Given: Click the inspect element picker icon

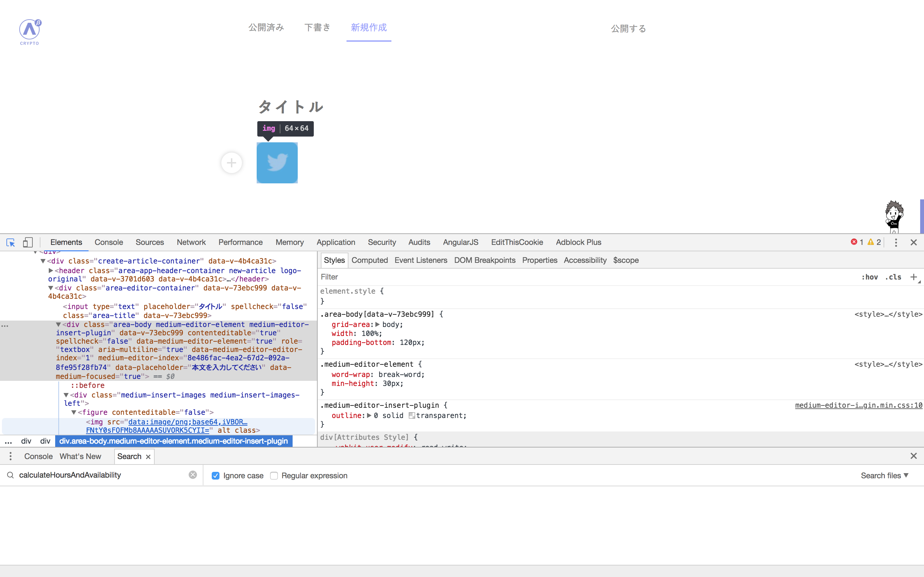Looking at the screenshot, I should click(x=11, y=242).
